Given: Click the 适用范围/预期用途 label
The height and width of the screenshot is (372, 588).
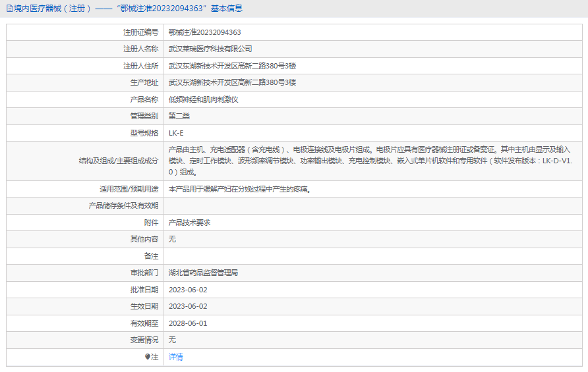Looking at the screenshot, I should (129, 189).
